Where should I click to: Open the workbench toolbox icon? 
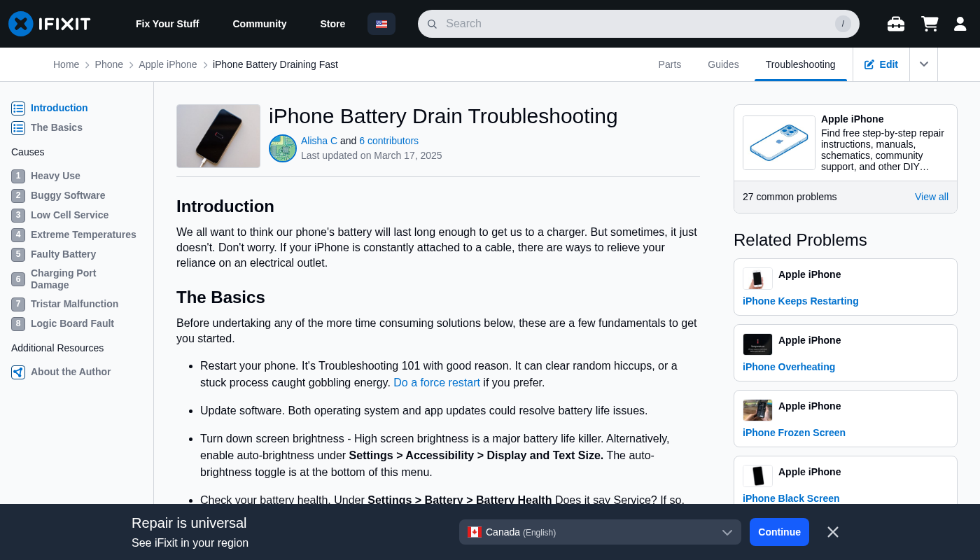click(x=895, y=24)
